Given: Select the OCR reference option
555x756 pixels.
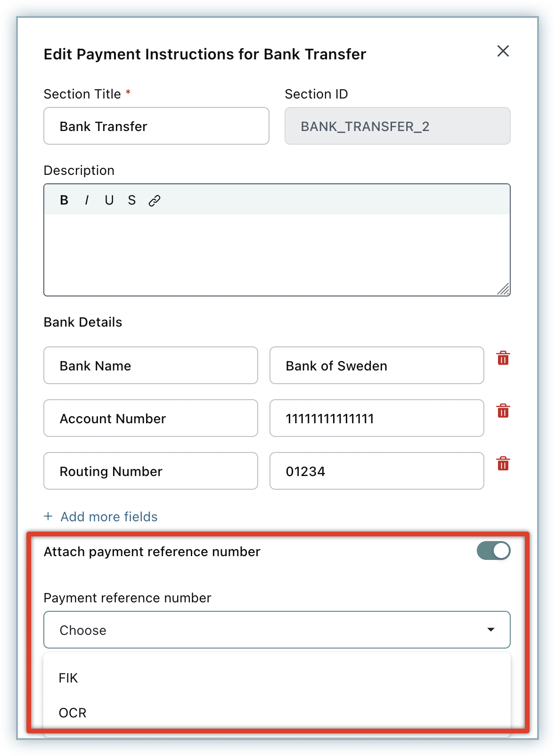Looking at the screenshot, I should (73, 713).
